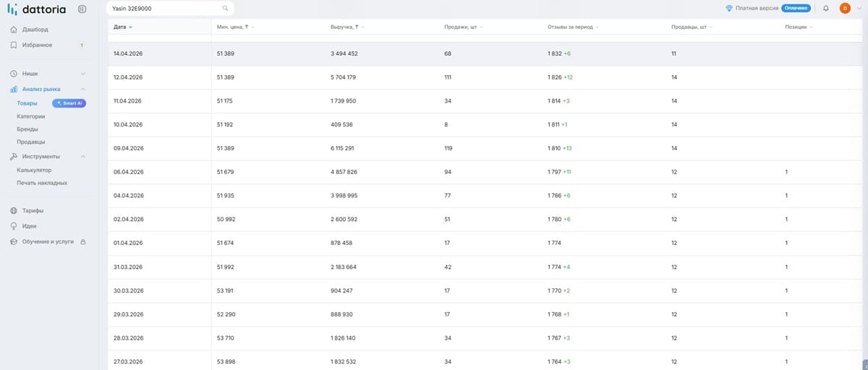Screen dimensions: 868x370
Task: Click reviews value 1 774 +4
Action: [559, 267]
